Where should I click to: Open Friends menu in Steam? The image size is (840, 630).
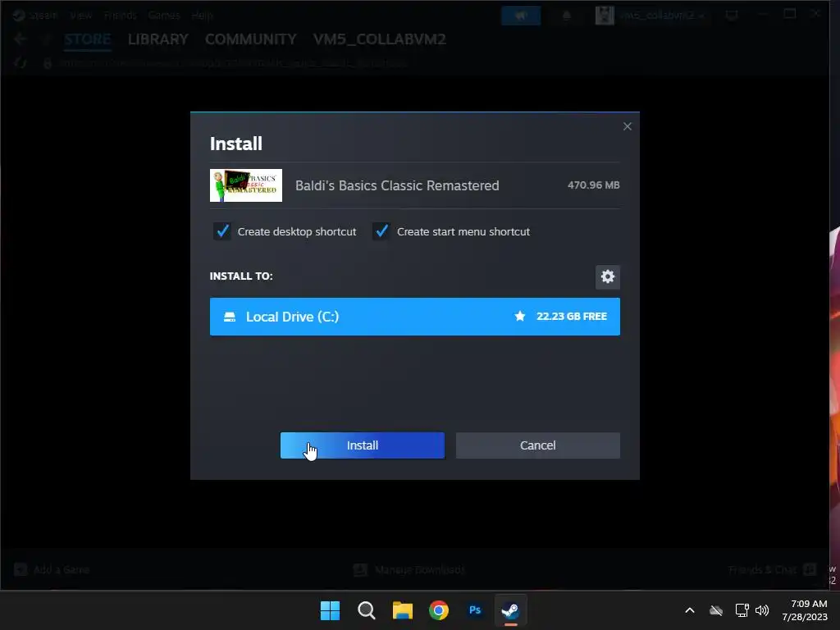tap(120, 15)
